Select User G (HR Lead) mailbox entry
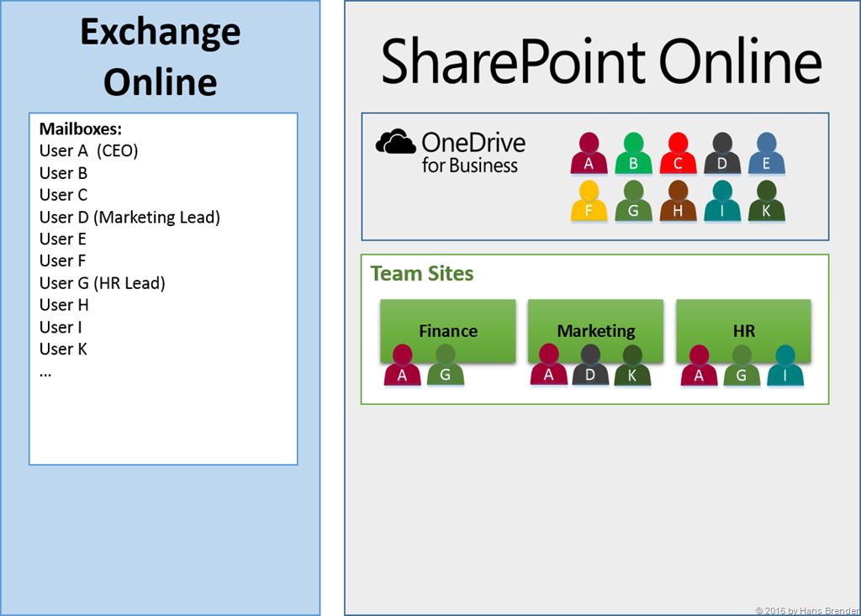Viewport: 861px width, 616px height. point(102,283)
